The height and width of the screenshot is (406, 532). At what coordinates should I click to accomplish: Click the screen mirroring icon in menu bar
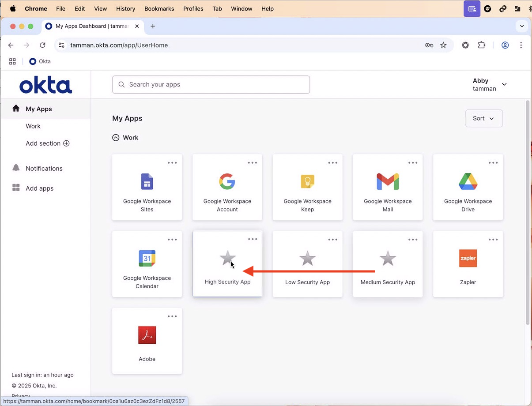coord(472,8)
